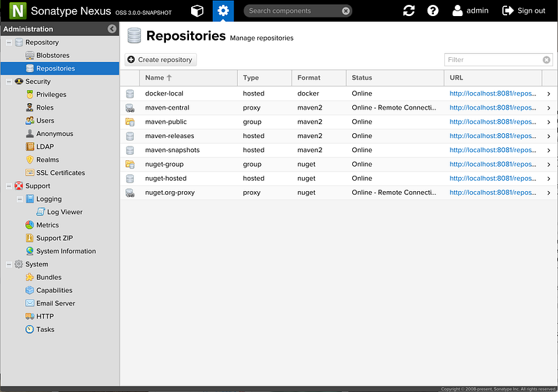Clear the Filter field
The height and width of the screenshot is (392, 558).
pyautogui.click(x=547, y=60)
